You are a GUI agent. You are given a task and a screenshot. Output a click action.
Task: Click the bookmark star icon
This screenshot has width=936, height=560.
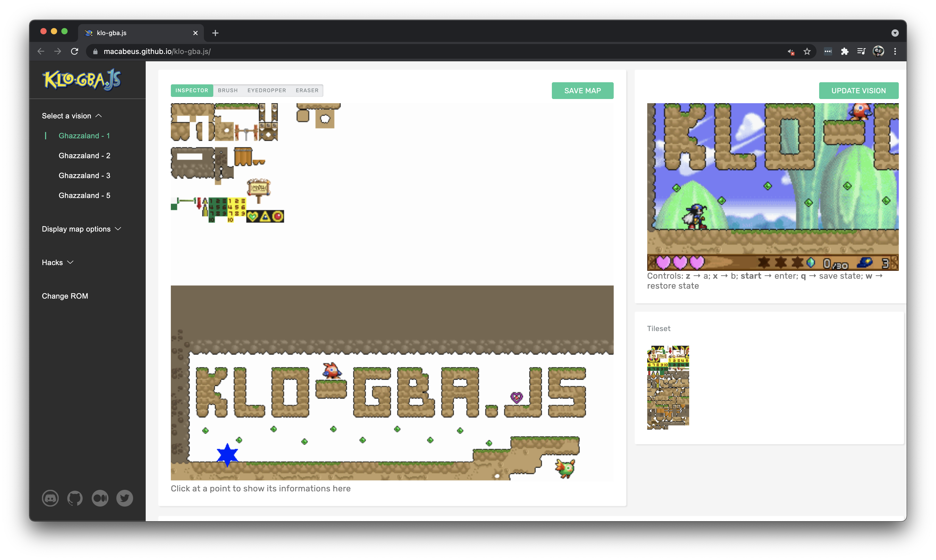(x=807, y=52)
